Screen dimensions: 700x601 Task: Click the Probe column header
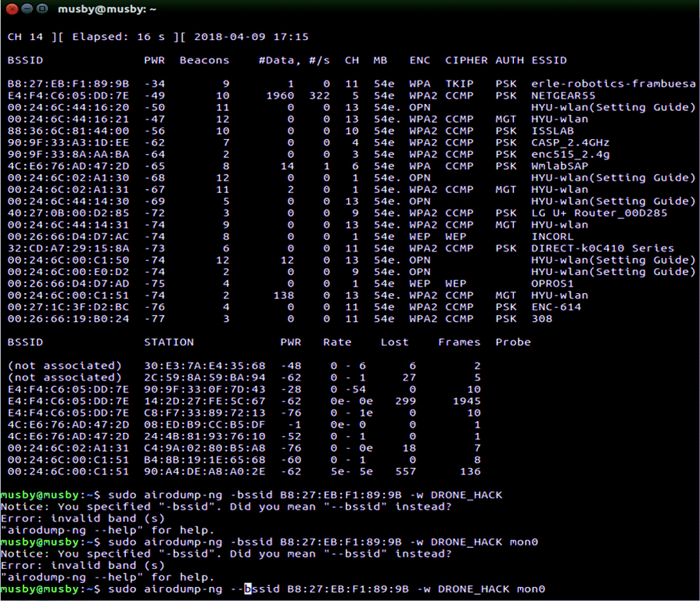513,342
